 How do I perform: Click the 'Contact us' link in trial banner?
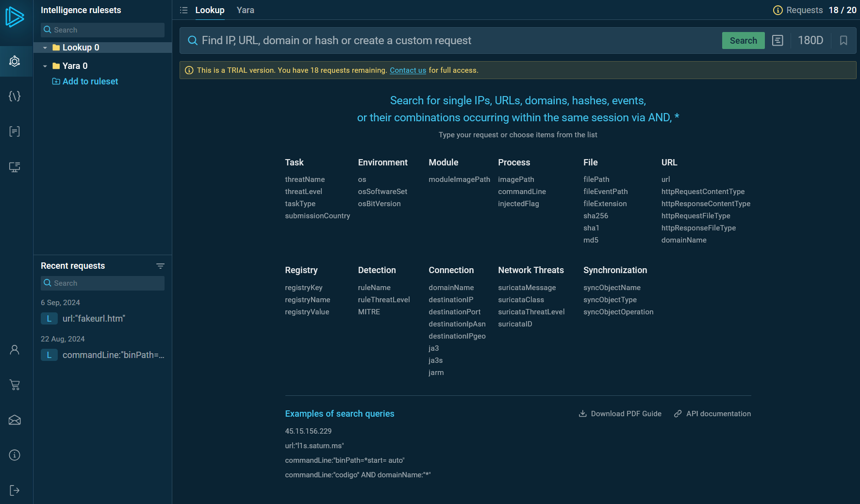(x=408, y=70)
